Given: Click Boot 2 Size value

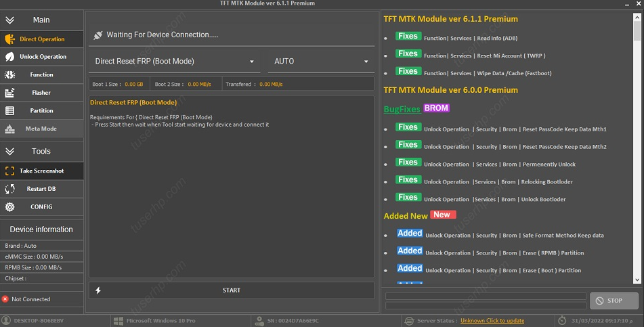Looking at the screenshot, I should coord(199,84).
